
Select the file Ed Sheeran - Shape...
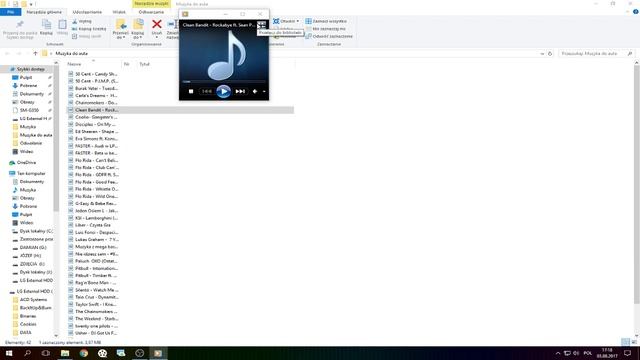coord(96,131)
